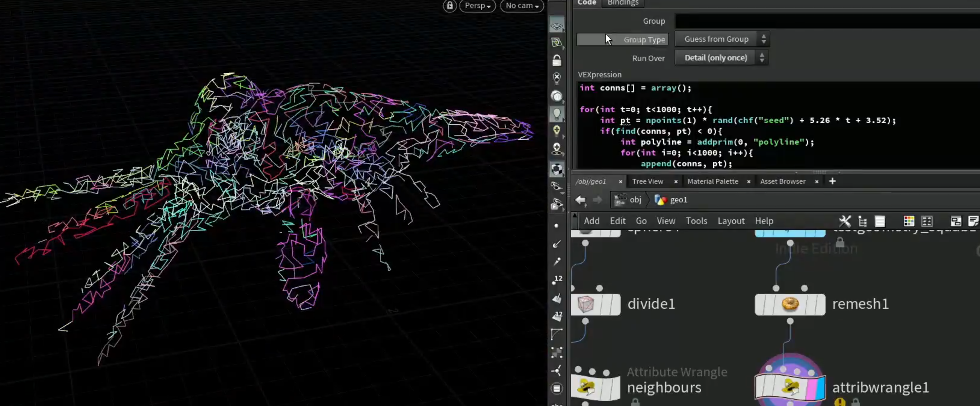
Task: Open the Tools menu
Action: (696, 221)
